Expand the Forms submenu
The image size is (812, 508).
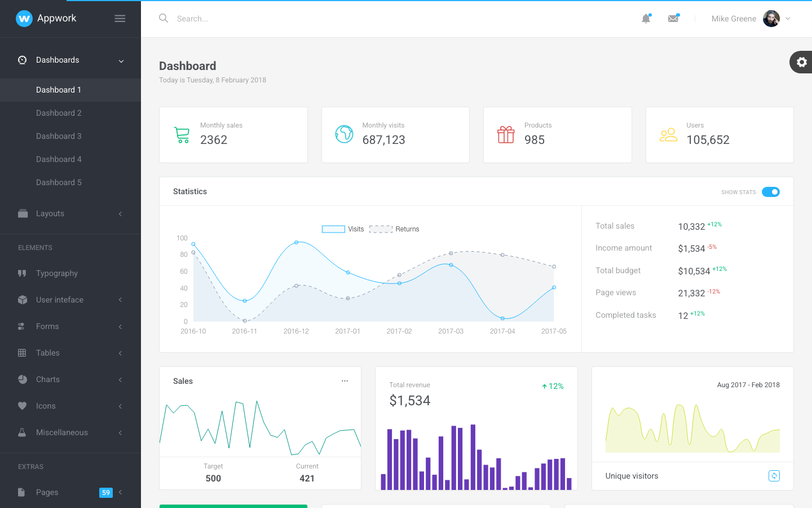click(70, 326)
